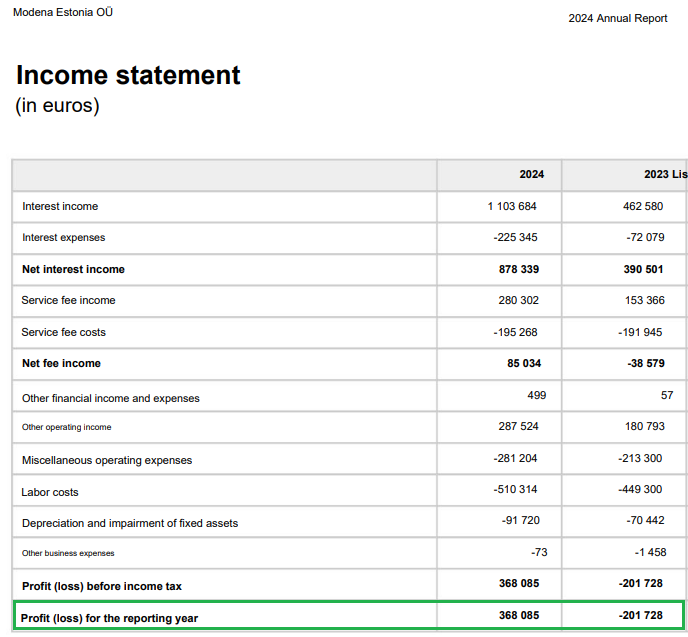688x637 pixels.
Task: Click highlighted 'Profit (loss) for the reporting year'
Action: 109,618
